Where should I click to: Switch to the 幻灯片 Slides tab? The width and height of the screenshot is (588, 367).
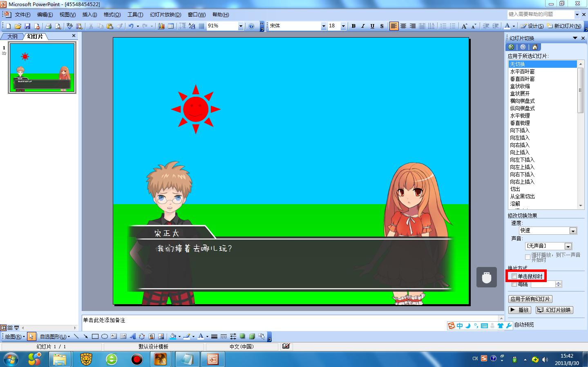[x=35, y=36]
